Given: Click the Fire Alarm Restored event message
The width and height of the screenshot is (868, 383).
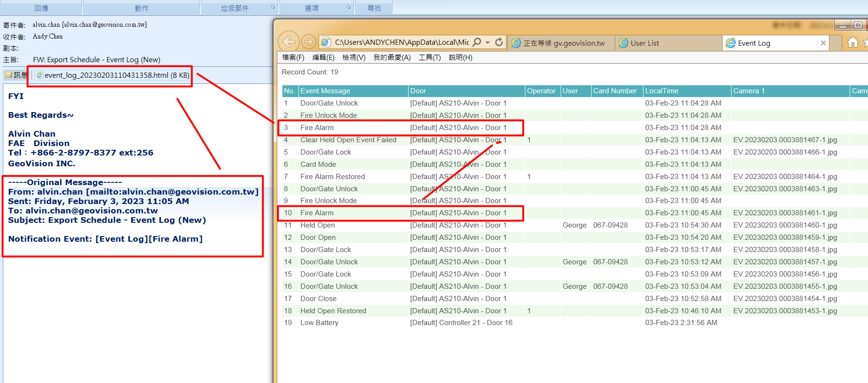Looking at the screenshot, I should 333,177.
